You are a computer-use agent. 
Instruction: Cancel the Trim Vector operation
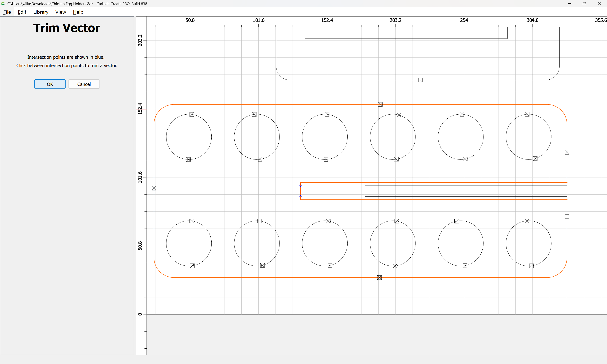pos(84,84)
